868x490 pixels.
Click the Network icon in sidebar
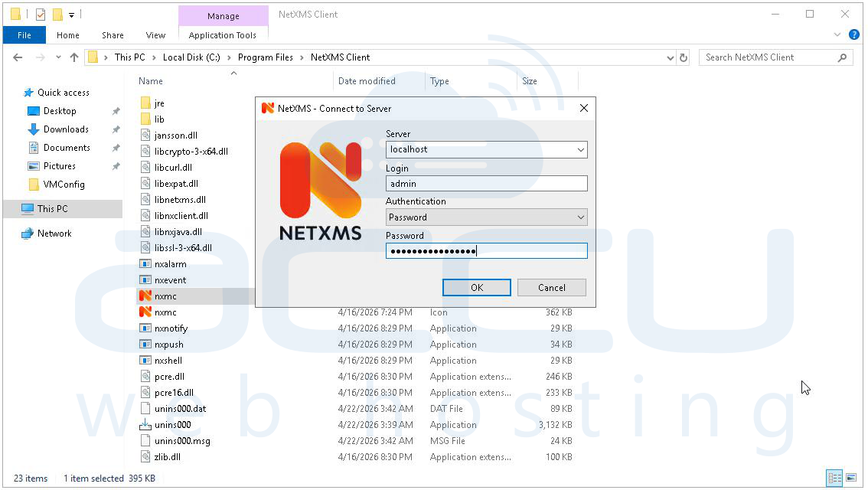(27, 234)
